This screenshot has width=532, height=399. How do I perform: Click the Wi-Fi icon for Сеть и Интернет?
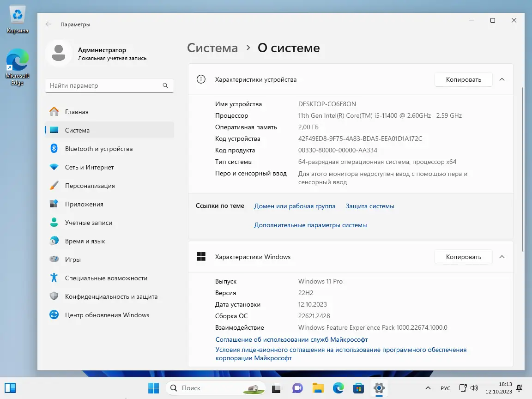[54, 167]
